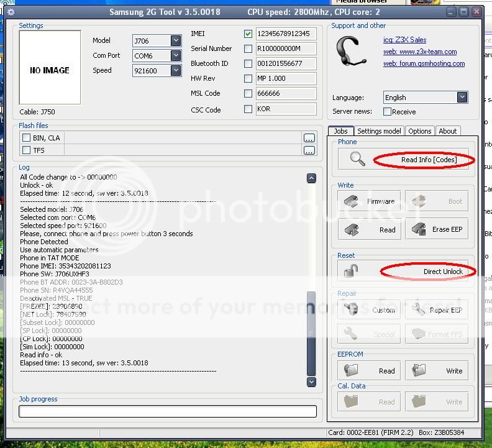Click the IMEI input field
Viewport: 492px width, 448px height.
point(286,34)
